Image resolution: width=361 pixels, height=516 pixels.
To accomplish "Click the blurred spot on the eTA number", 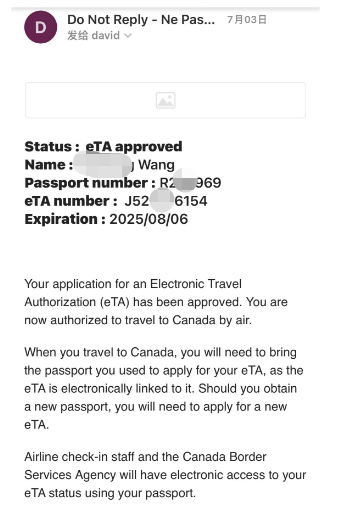I will pos(162,200).
